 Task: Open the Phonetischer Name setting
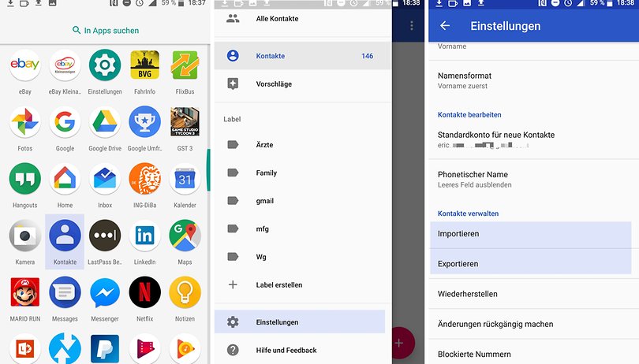pyautogui.click(x=533, y=179)
